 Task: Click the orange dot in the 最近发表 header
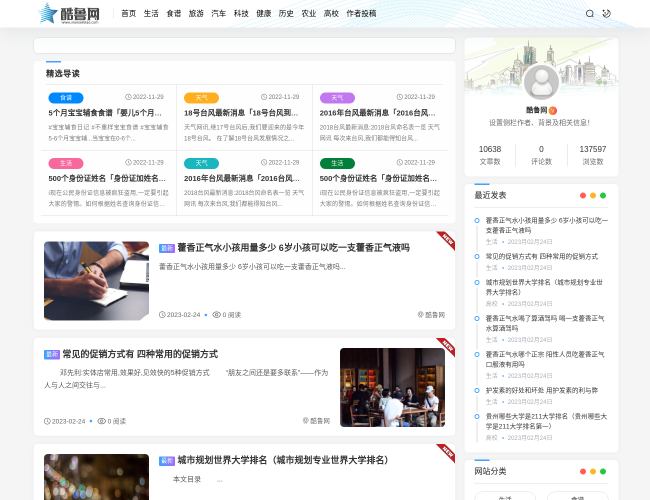[x=593, y=195]
